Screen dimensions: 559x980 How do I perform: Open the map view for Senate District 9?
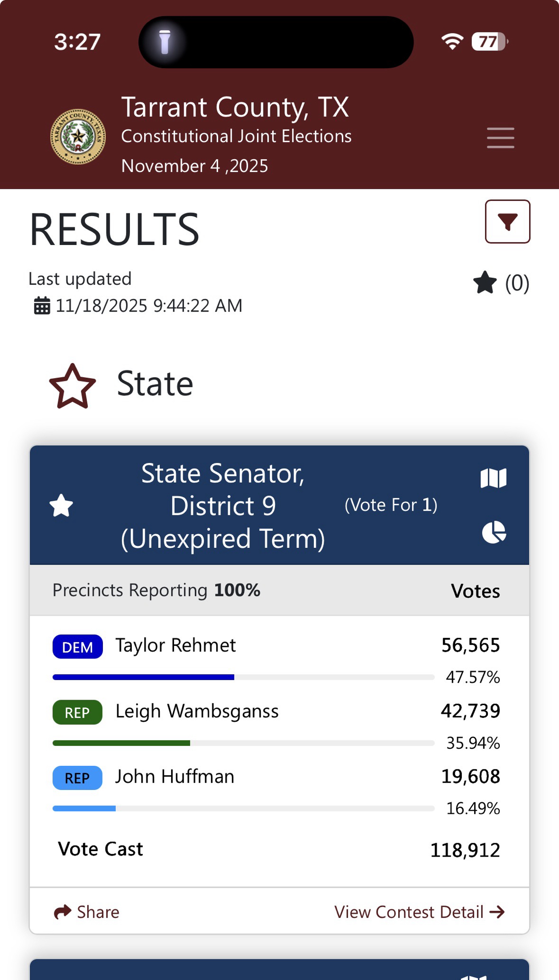point(493,478)
